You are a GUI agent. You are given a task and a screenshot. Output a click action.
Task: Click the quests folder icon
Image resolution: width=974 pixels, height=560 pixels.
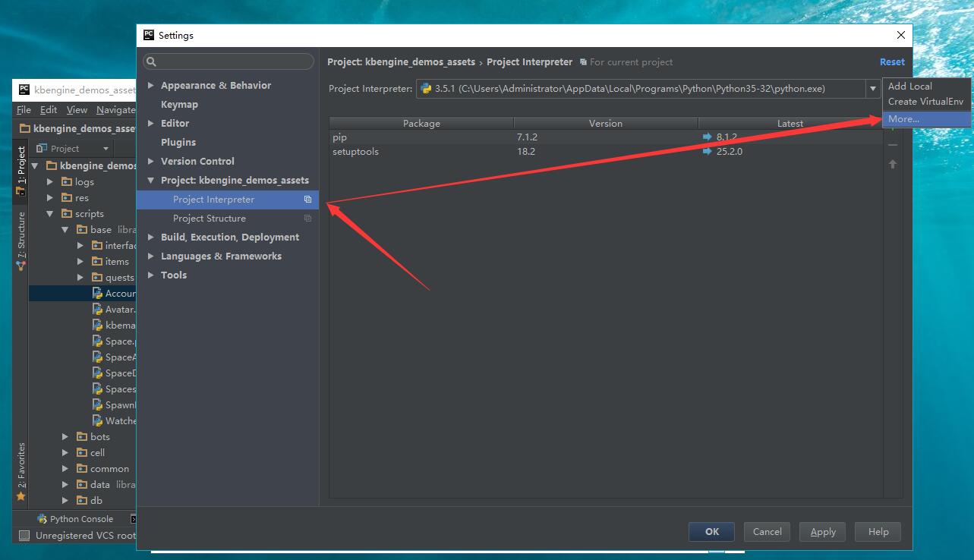(97, 277)
